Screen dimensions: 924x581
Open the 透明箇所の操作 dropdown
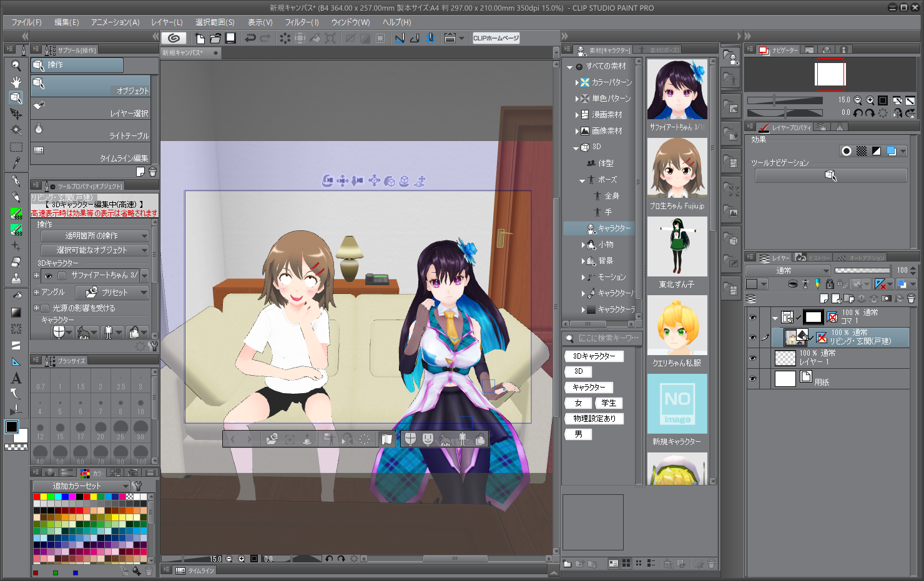95,236
